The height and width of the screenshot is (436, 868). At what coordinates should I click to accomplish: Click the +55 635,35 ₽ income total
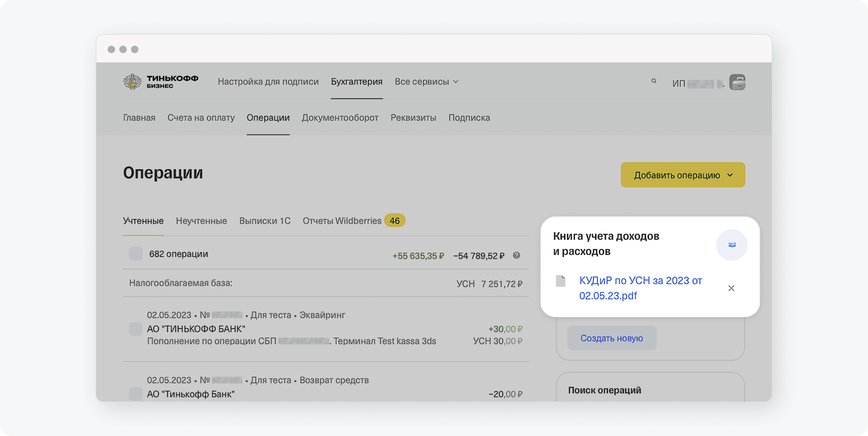click(418, 256)
